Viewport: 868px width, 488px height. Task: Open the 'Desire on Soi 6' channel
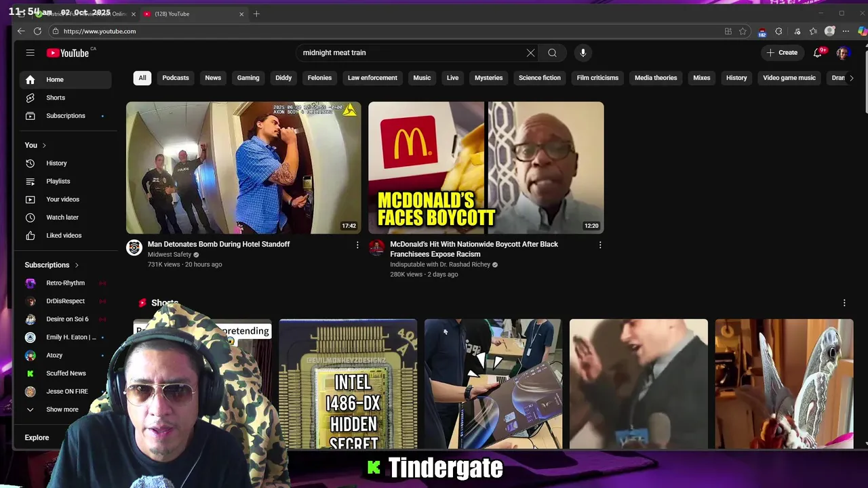pyautogui.click(x=65, y=319)
